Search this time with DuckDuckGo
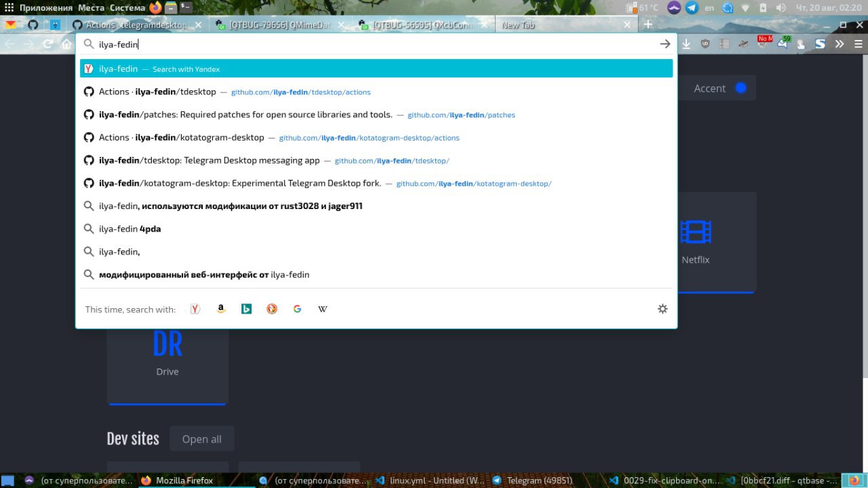 271,309
